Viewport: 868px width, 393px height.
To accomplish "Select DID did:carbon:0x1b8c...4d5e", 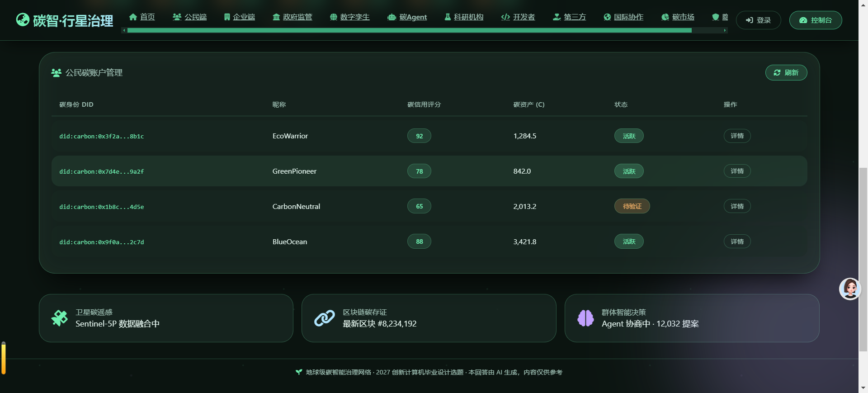I will pyautogui.click(x=102, y=207).
